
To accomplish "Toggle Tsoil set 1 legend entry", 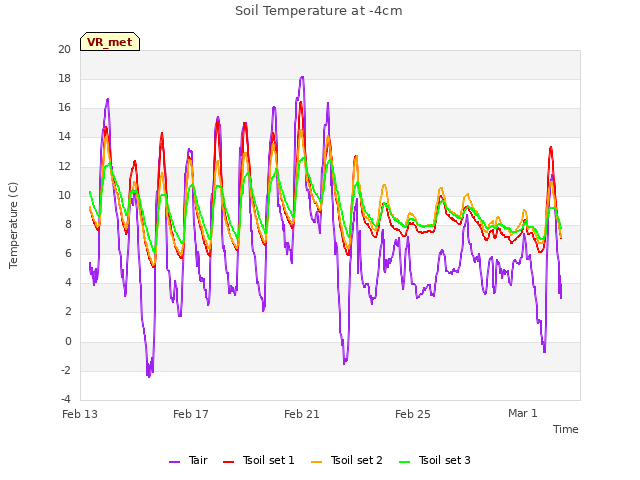I will [258, 460].
